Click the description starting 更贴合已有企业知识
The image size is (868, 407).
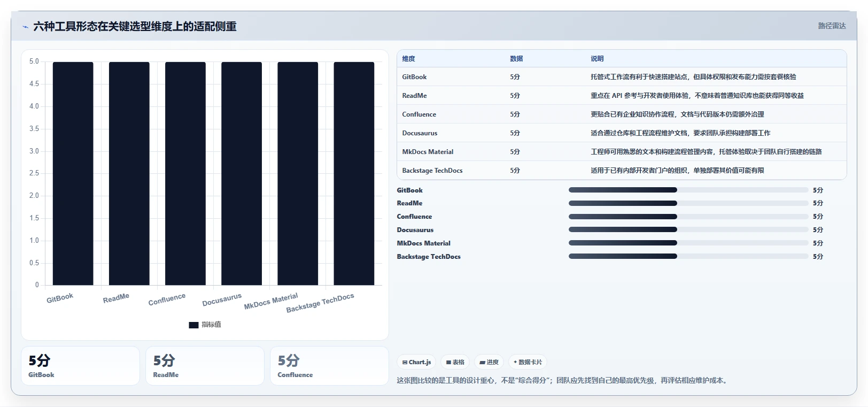(677, 114)
